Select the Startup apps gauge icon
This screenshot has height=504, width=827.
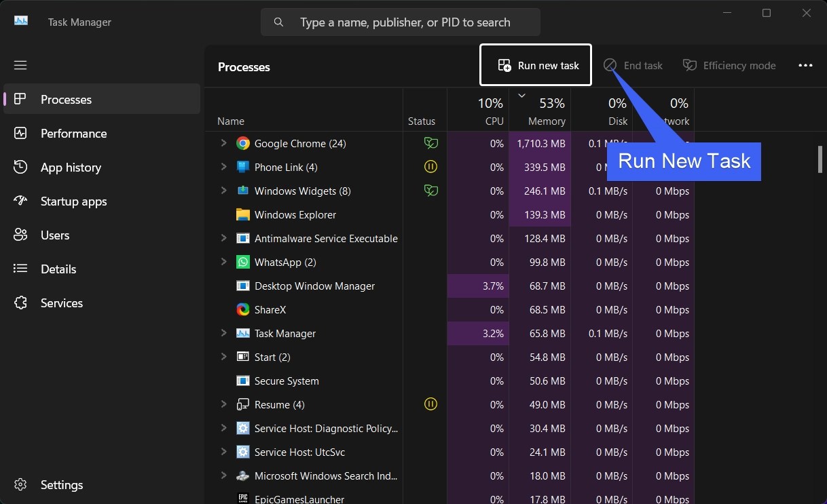point(20,201)
